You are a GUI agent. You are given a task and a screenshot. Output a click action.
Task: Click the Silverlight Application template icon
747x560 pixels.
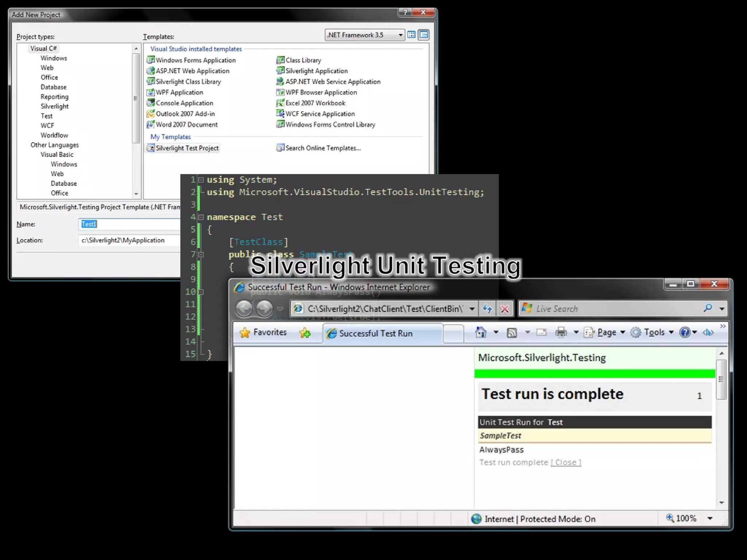[280, 71]
